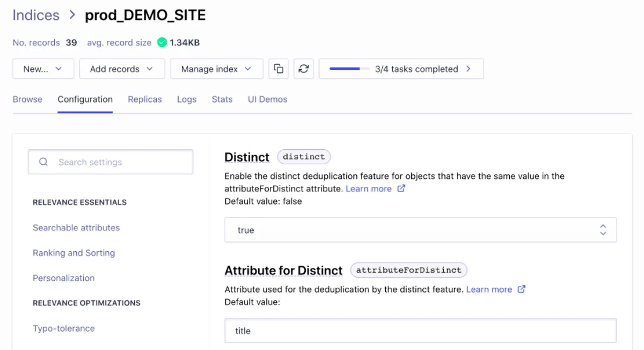Expand the 3/4 tasks completed panel
The image size is (644, 350).
467,69
